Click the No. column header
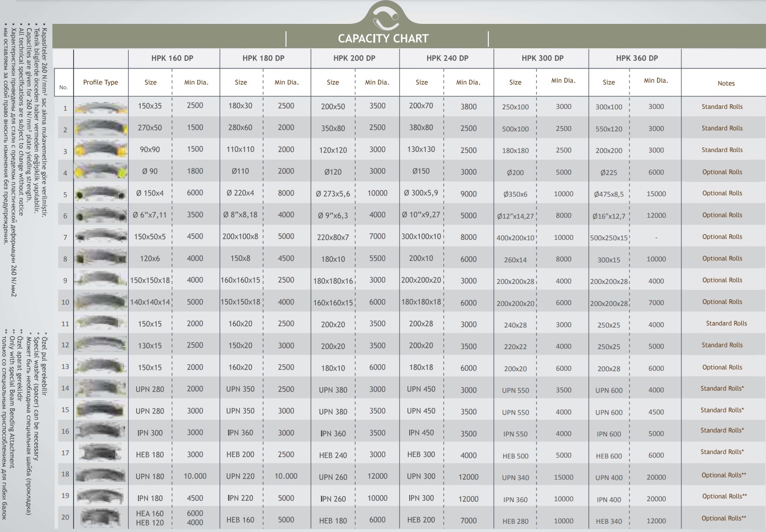 pos(63,87)
